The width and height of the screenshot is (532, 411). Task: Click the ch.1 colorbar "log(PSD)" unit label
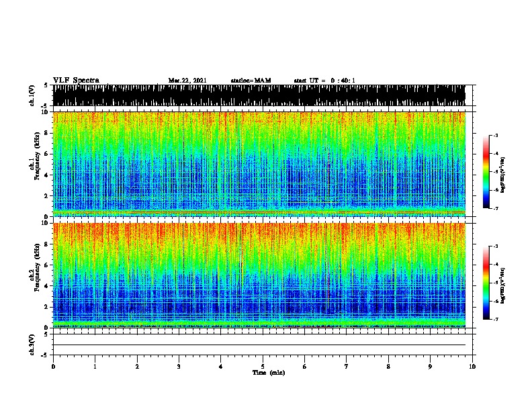(x=503, y=175)
